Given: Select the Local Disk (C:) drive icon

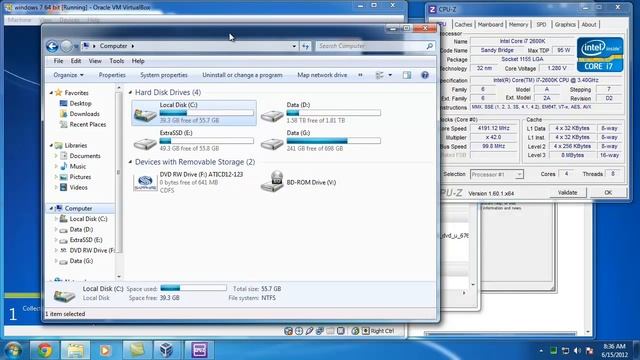Looking at the screenshot, I should click(x=145, y=114).
